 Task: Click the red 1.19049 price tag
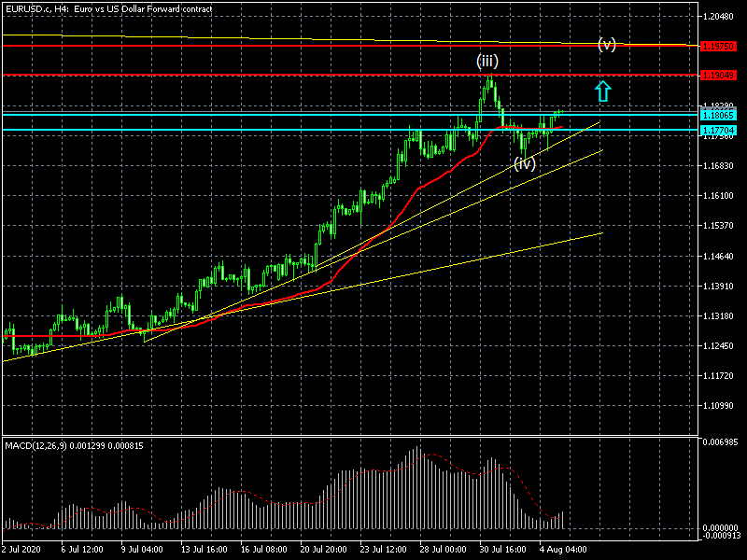pos(720,75)
